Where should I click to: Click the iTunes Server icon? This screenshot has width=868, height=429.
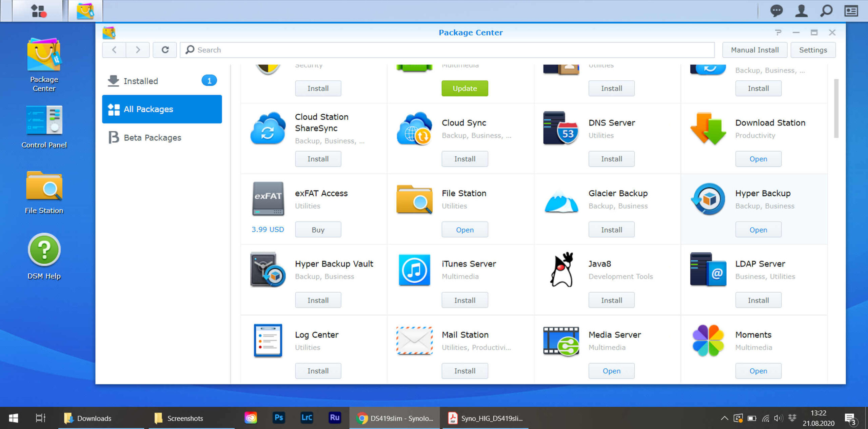(x=414, y=270)
